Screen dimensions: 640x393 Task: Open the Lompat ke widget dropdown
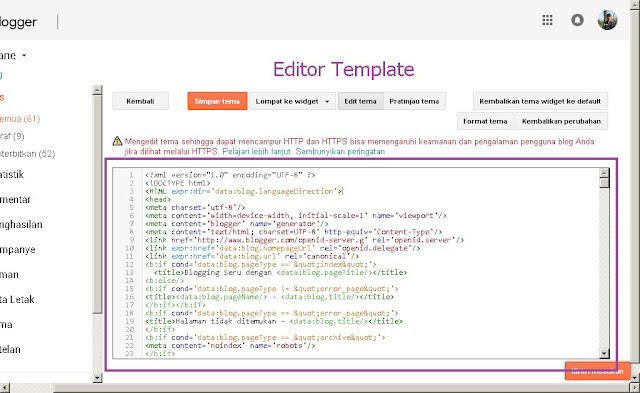tap(292, 101)
